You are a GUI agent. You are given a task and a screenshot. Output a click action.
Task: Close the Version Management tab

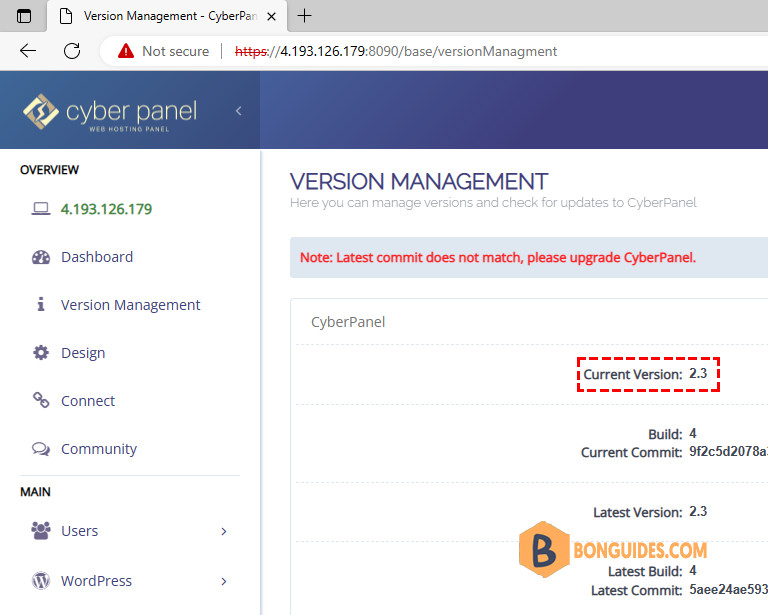pyautogui.click(x=271, y=17)
